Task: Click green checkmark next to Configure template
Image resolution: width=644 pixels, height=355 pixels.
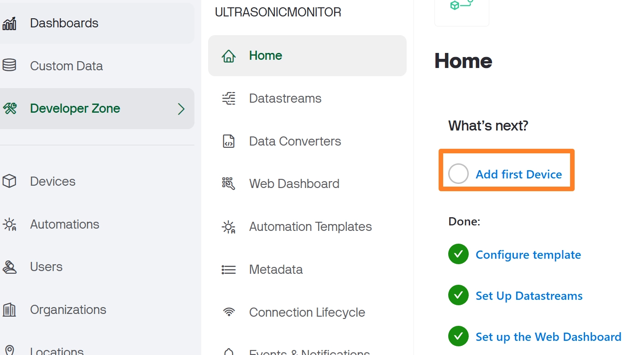Action: coord(458,254)
